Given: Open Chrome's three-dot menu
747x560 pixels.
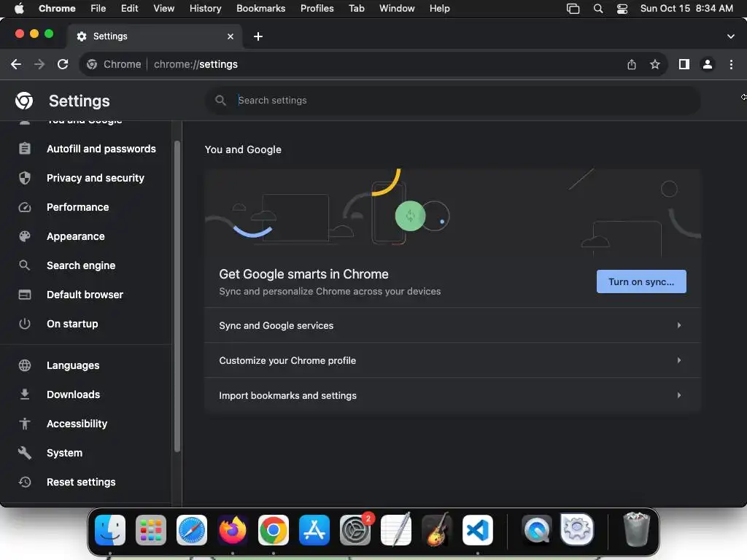Looking at the screenshot, I should [x=731, y=64].
